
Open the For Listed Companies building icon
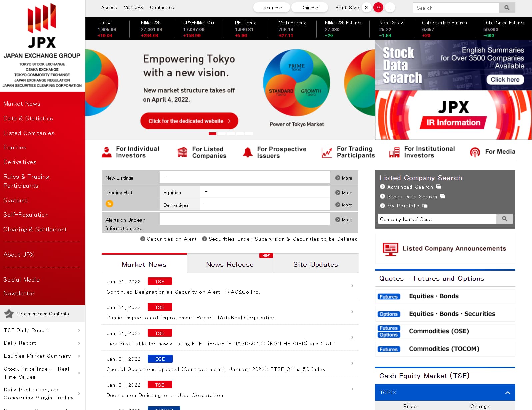(182, 152)
